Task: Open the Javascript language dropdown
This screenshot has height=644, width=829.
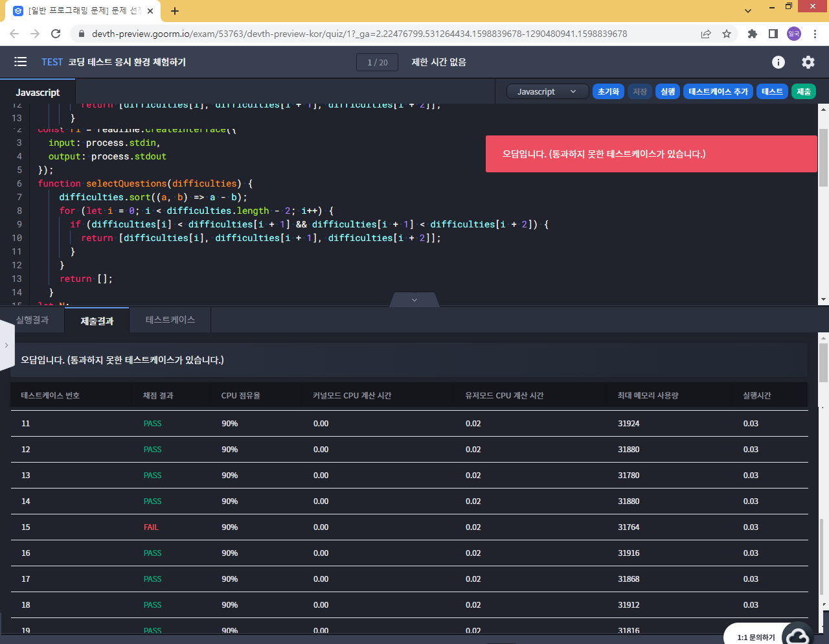Action: (x=547, y=91)
